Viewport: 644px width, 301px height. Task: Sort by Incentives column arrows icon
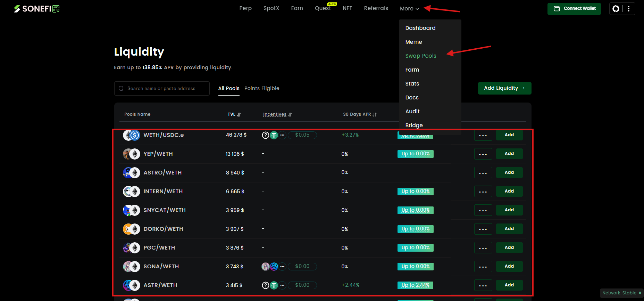(290, 114)
